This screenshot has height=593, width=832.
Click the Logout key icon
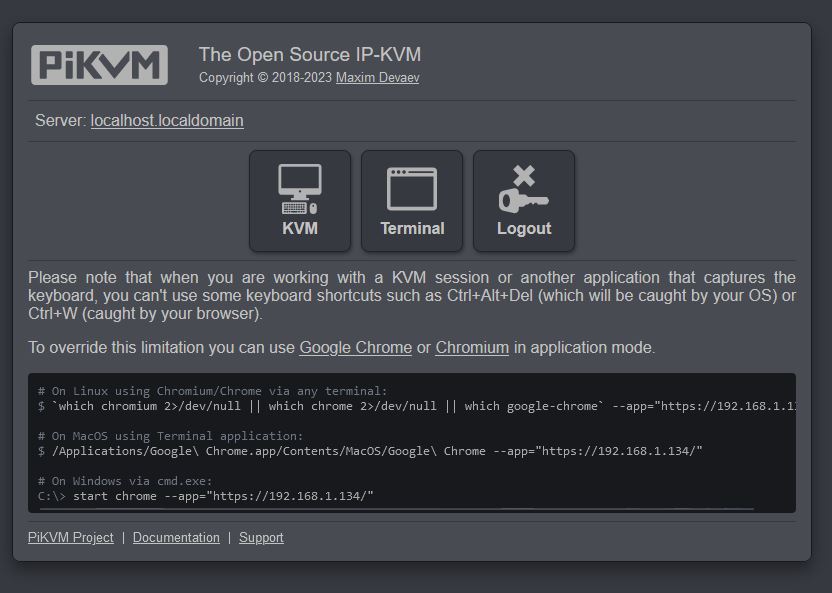(524, 189)
